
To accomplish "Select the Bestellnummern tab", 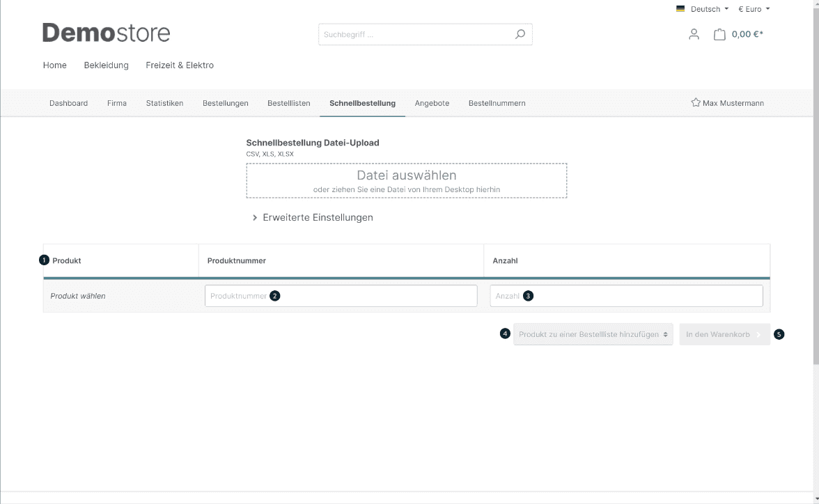I will pos(497,103).
